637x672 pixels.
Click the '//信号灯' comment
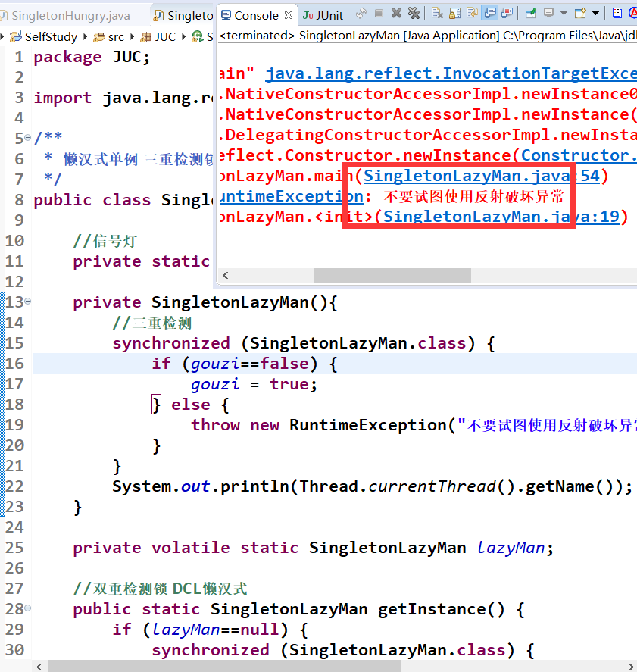105,241
